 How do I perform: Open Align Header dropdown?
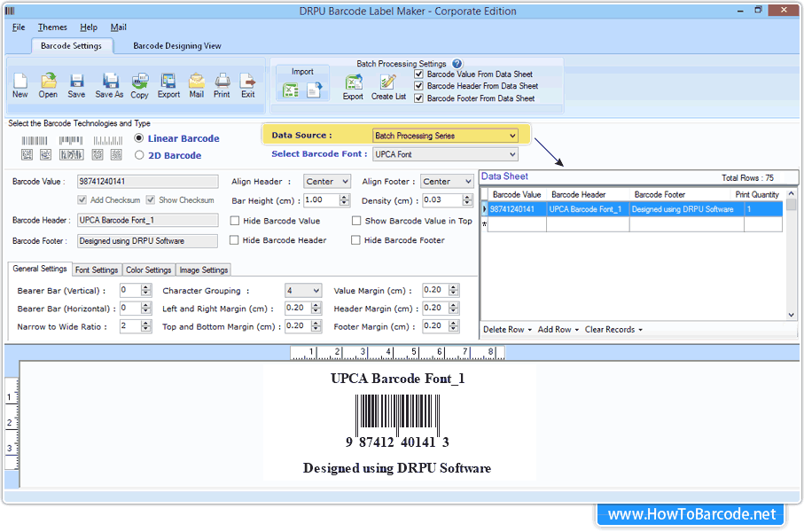pyautogui.click(x=326, y=181)
